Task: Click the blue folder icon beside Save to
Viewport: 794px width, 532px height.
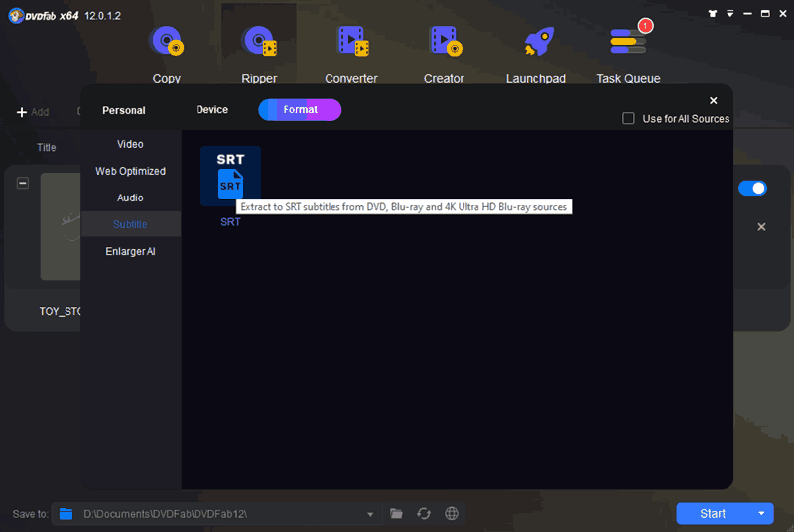Action: [x=66, y=514]
